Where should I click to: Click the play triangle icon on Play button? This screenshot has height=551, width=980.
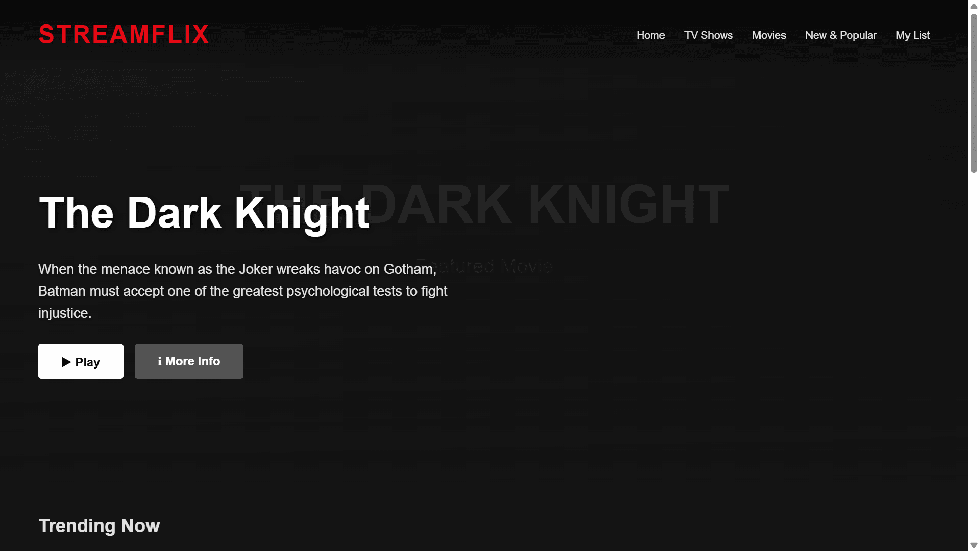point(66,362)
